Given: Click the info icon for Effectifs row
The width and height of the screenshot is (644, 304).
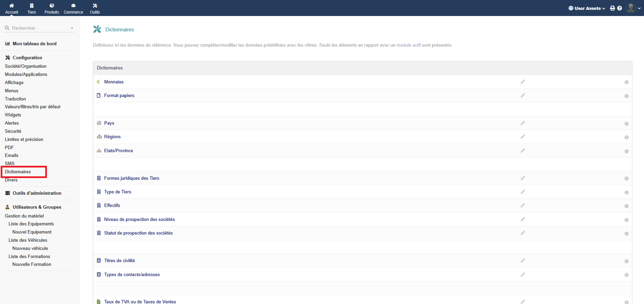Looking at the screenshot, I should pos(626,206).
